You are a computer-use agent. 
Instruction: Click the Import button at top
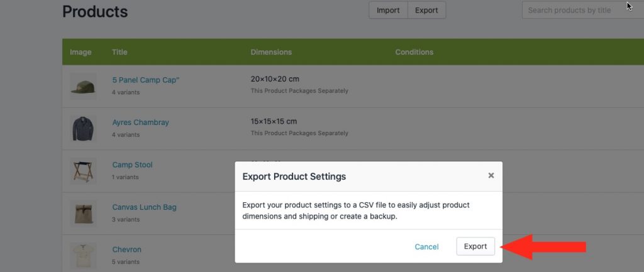(388, 10)
